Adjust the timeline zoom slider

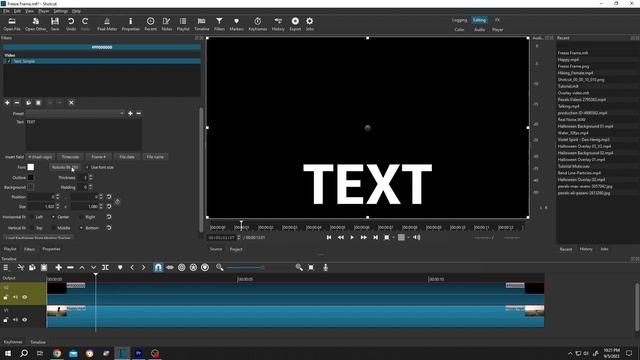click(245, 267)
